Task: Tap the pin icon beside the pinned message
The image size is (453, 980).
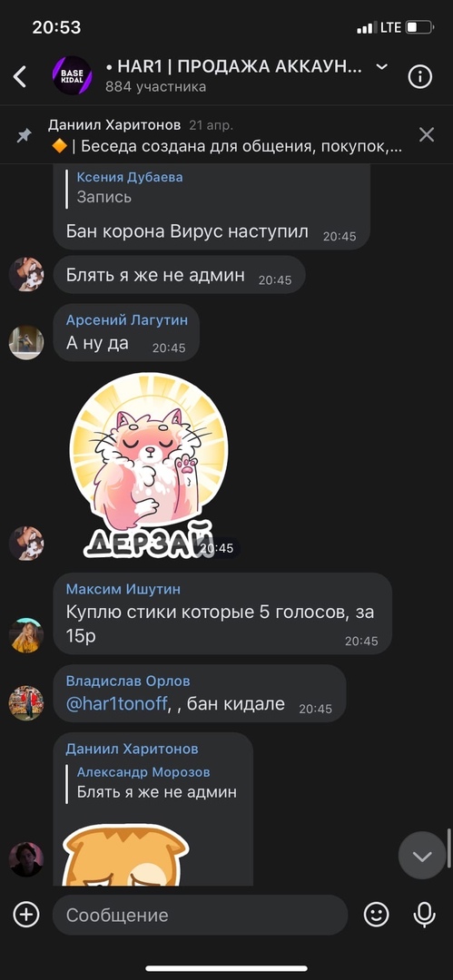Action: 25,135
